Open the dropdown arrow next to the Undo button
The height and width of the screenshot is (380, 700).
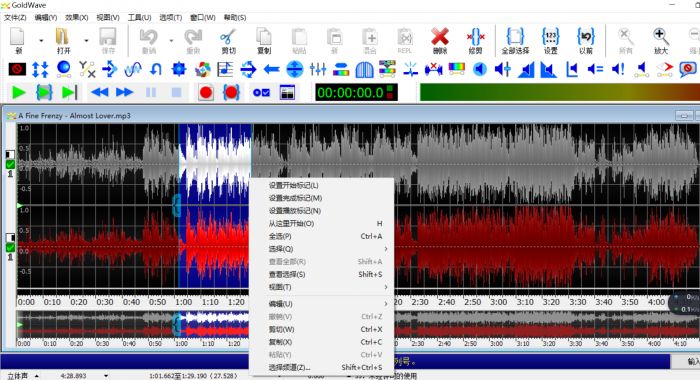pos(171,41)
